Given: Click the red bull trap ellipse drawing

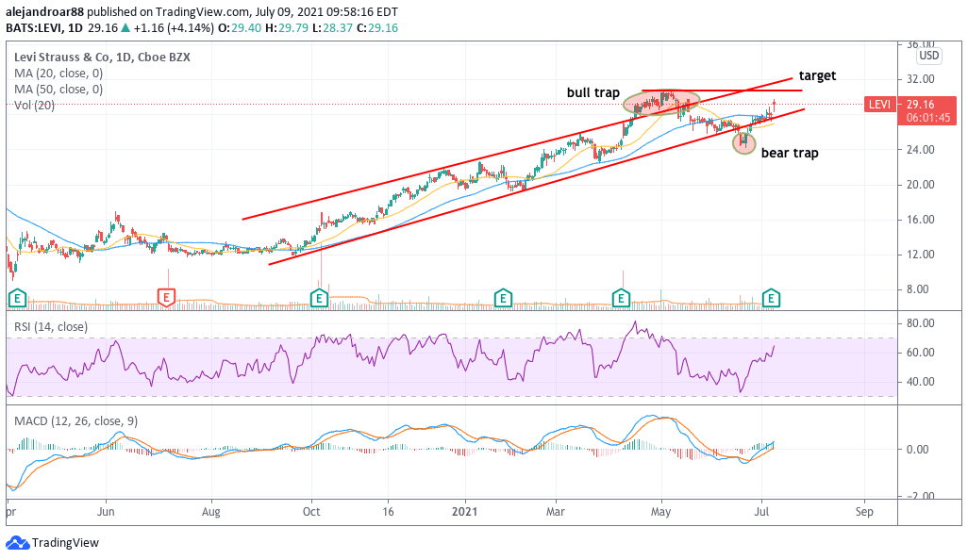Looking at the screenshot, I should tap(661, 103).
